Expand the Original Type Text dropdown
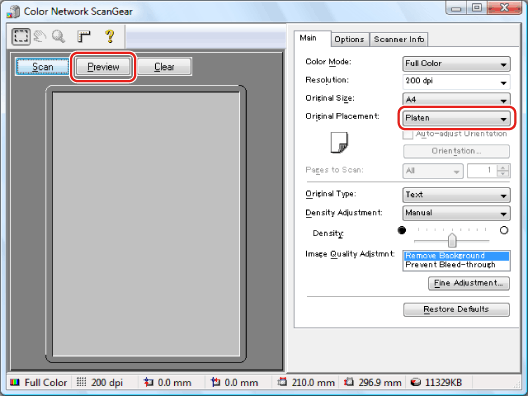The height and width of the screenshot is (396, 528). (x=456, y=195)
